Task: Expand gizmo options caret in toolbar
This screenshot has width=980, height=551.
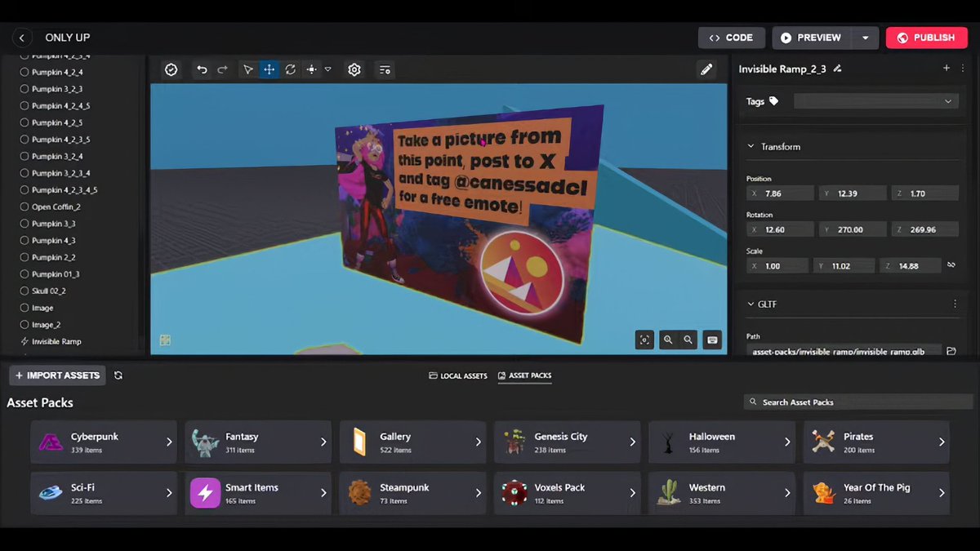Action: (x=328, y=70)
